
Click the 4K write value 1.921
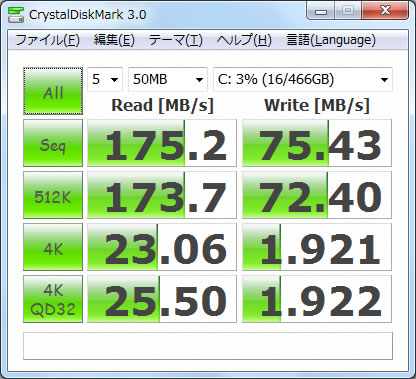317,247
